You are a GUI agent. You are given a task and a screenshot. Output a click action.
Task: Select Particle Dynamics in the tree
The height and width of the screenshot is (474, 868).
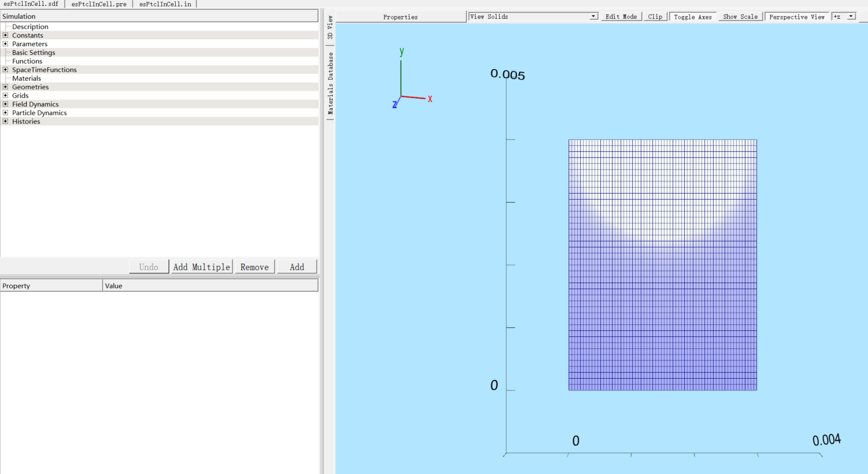(x=39, y=112)
